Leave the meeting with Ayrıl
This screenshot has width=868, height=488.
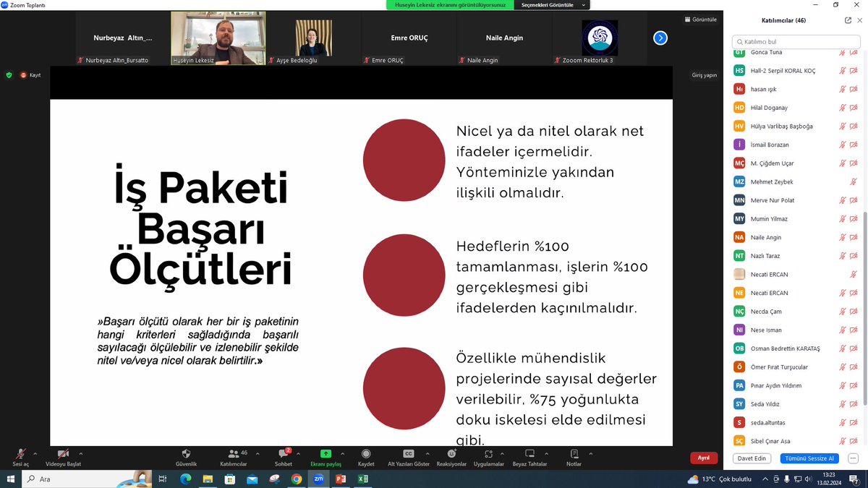tap(702, 458)
